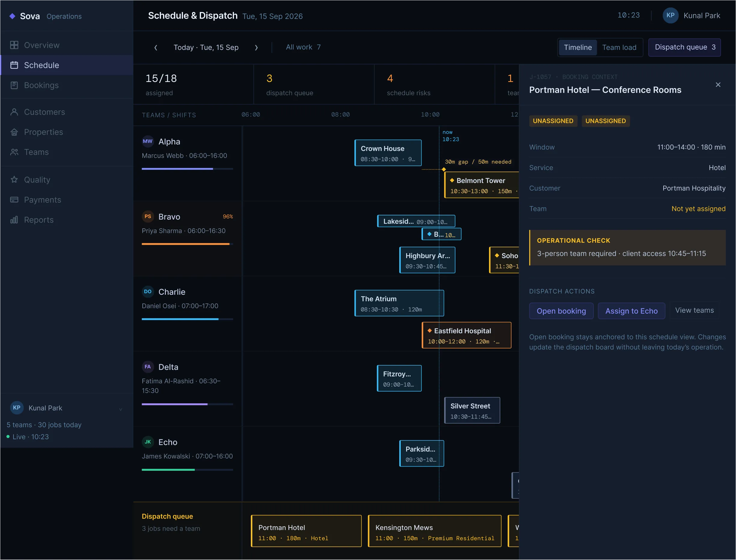
Task: Click View teams button
Action: pos(694,310)
